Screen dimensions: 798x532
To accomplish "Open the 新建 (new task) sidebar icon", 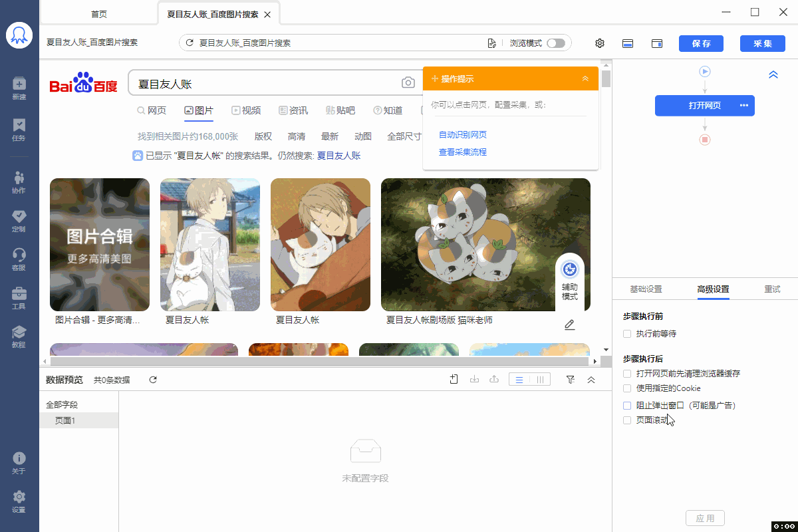I will coord(19,88).
